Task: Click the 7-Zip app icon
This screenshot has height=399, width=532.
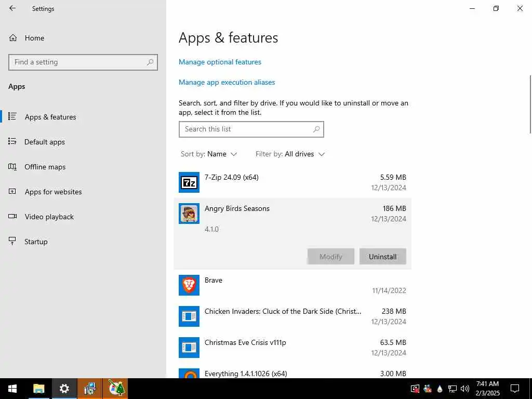Action: 189,182
